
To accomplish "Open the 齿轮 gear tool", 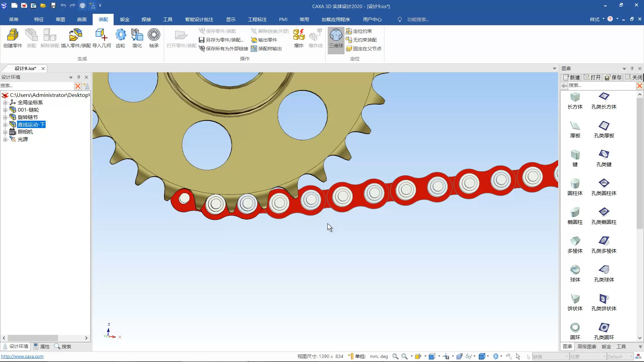I will 120,38.
